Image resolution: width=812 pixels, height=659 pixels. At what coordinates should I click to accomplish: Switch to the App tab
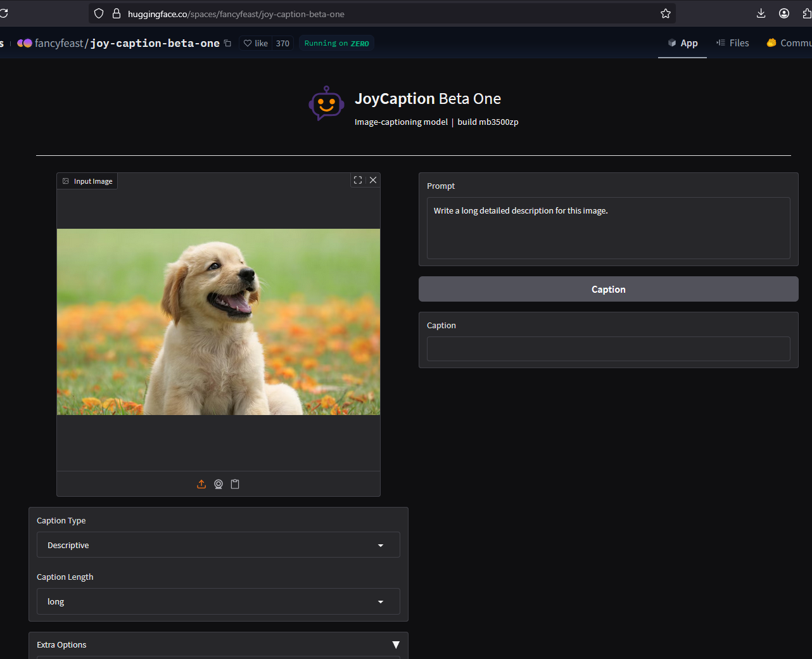[x=682, y=43]
